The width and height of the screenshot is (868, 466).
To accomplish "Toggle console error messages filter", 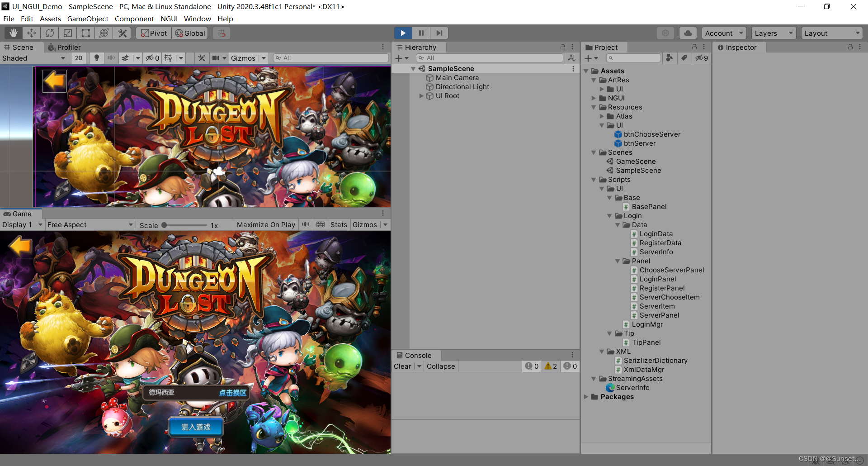I will pyautogui.click(x=570, y=366).
